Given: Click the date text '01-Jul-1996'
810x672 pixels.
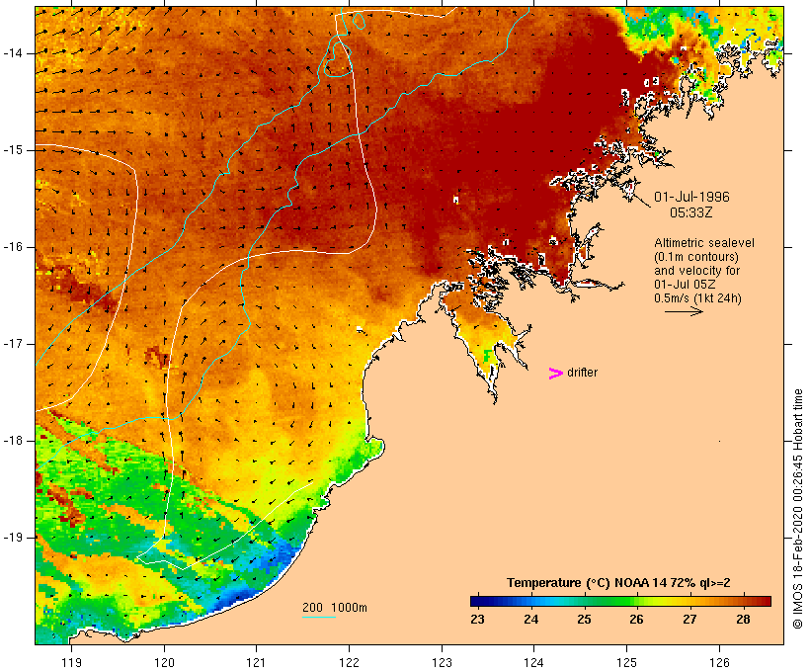Looking at the screenshot, I should [691, 197].
